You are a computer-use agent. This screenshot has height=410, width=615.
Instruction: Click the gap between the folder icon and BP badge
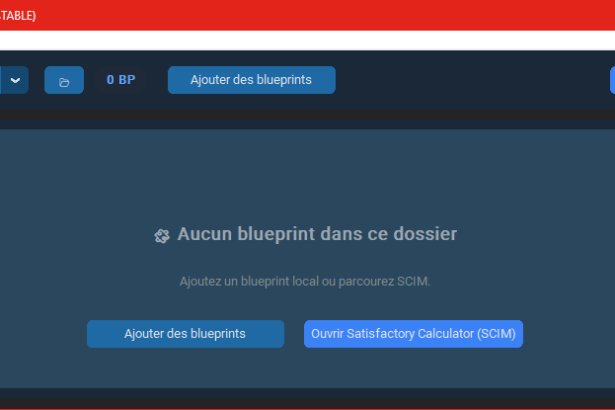click(x=91, y=80)
